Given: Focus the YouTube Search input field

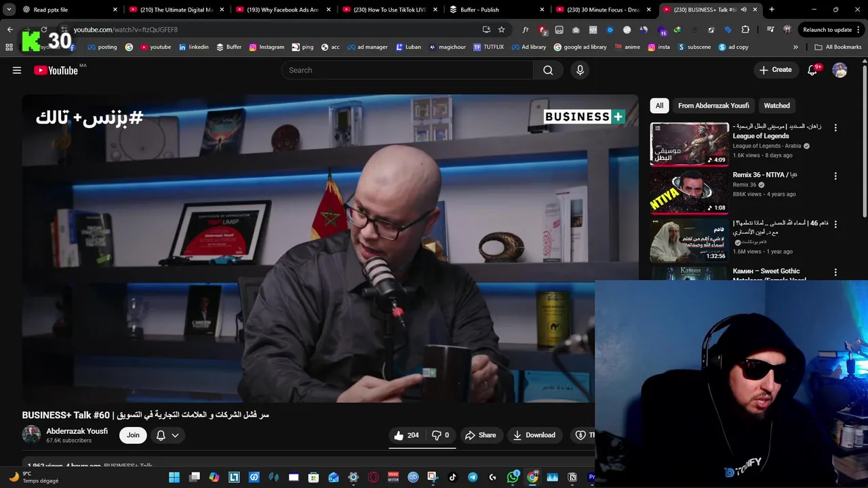Looking at the screenshot, I should pyautogui.click(x=407, y=70).
